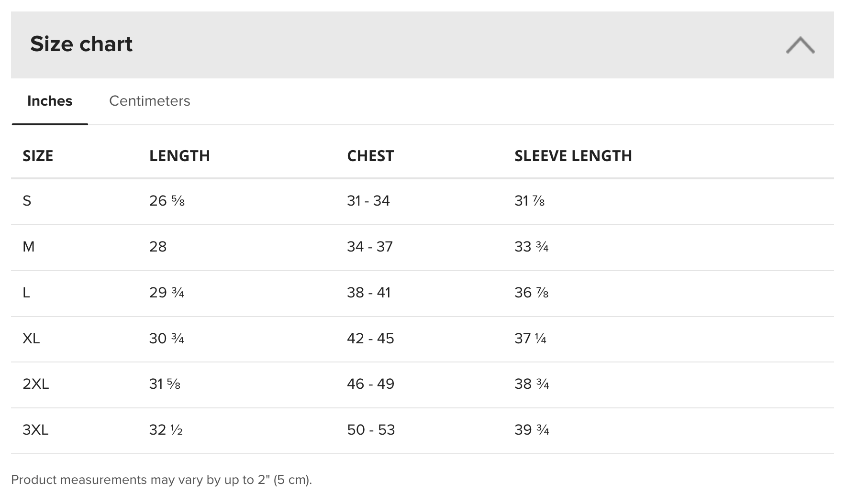Click the SIZE column header

tap(38, 156)
